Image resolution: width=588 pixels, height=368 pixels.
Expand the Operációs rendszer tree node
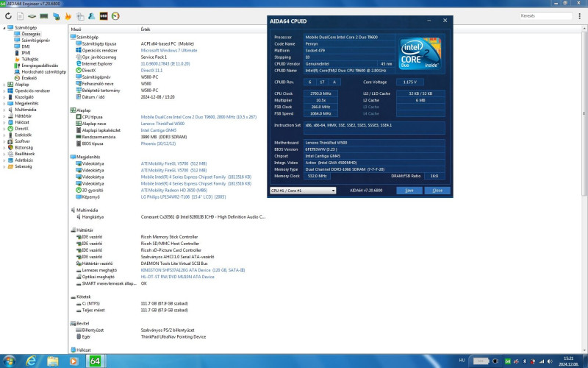point(4,91)
